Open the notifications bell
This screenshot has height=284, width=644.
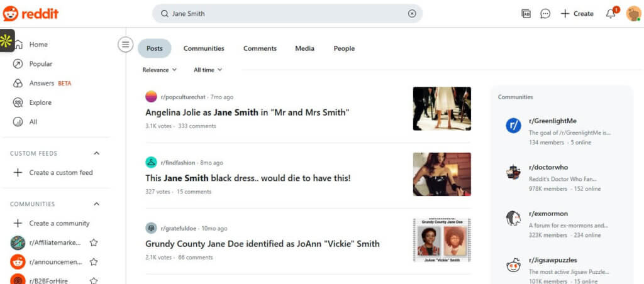(x=611, y=14)
